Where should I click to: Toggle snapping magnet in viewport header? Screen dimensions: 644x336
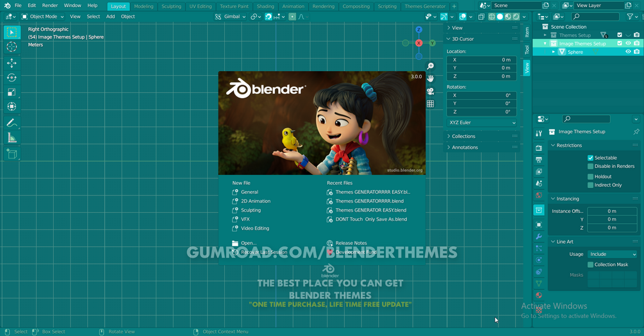(x=268, y=17)
